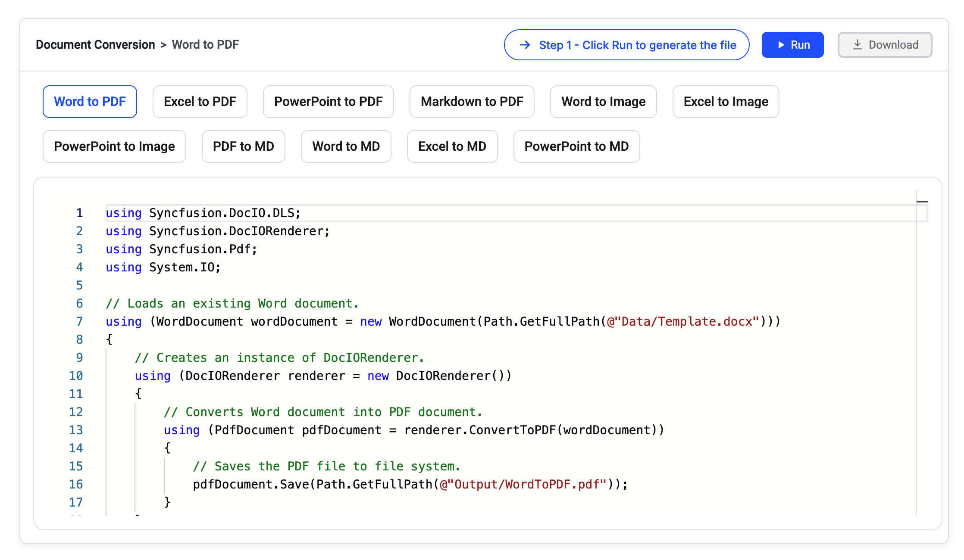Click the Document Conversion breadcrumb
The image size is (964, 560).
95,45
